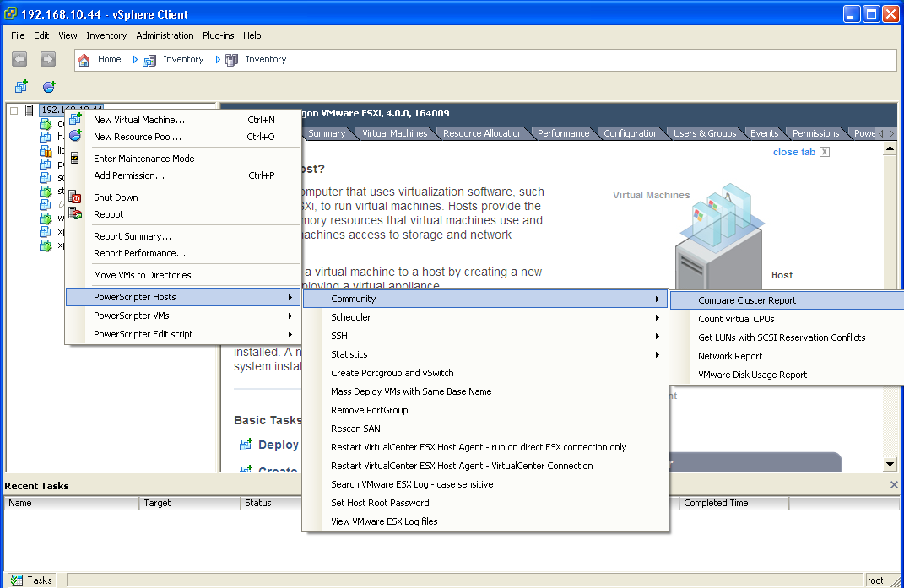
Task: Click the Shut Down icon in context menu
Action: click(x=75, y=197)
